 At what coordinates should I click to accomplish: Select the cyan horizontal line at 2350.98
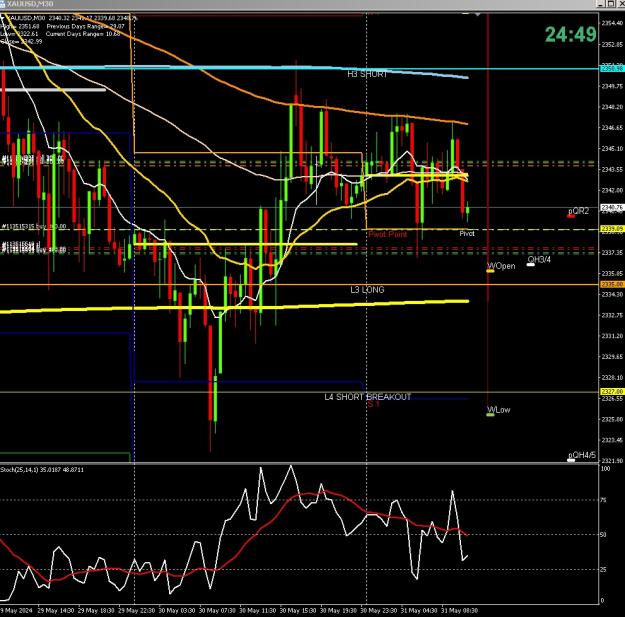tap(299, 69)
